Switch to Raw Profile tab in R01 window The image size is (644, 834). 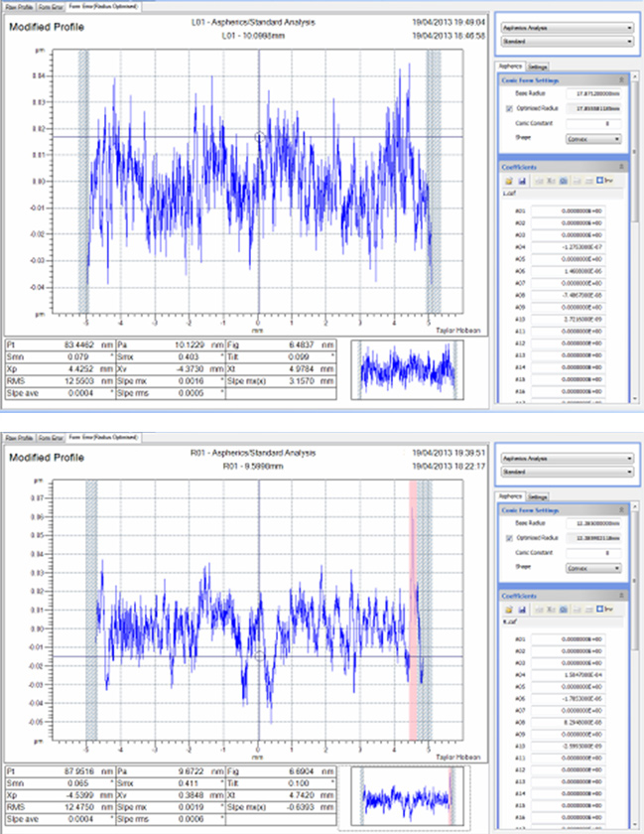tap(19, 438)
